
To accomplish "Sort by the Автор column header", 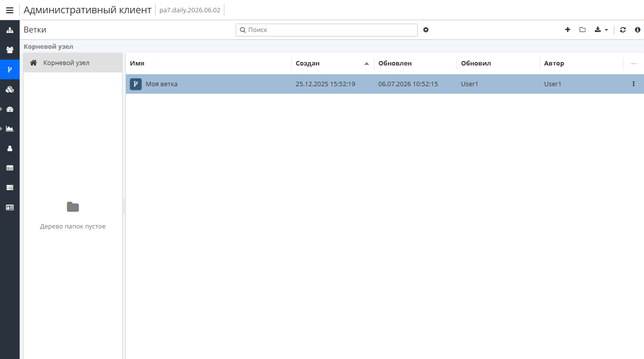I will (581, 64).
